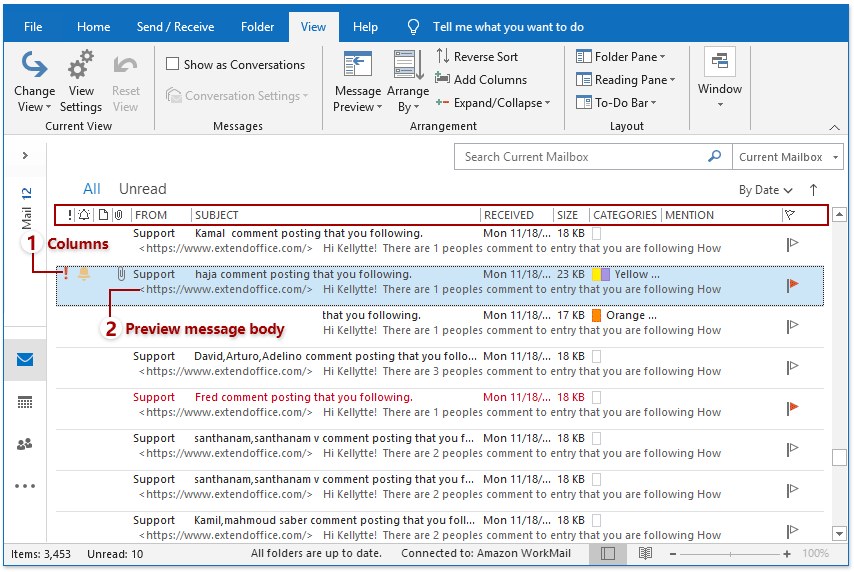This screenshot has width=854, height=572.
Task: Click the zoom slider in status bar
Action: [x=729, y=553]
